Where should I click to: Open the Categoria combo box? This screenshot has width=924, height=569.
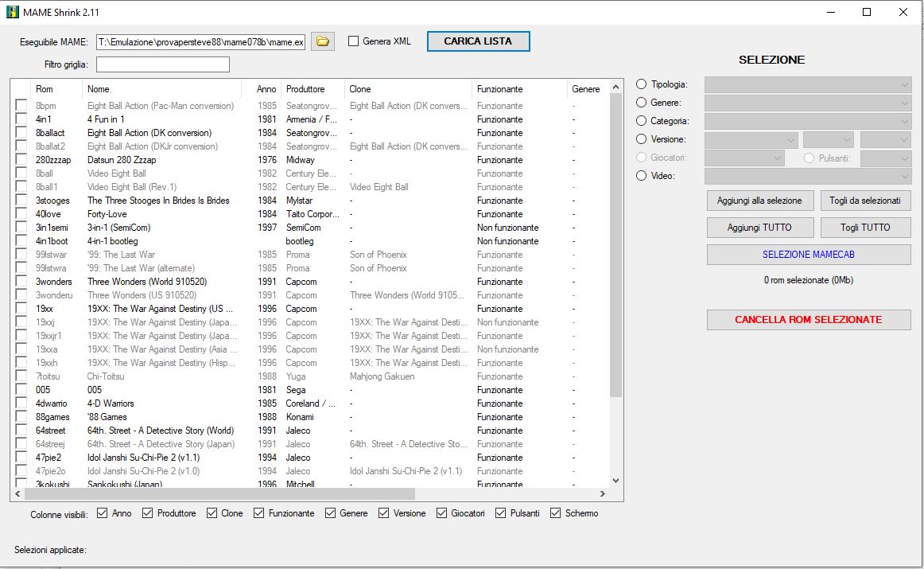coord(808,122)
